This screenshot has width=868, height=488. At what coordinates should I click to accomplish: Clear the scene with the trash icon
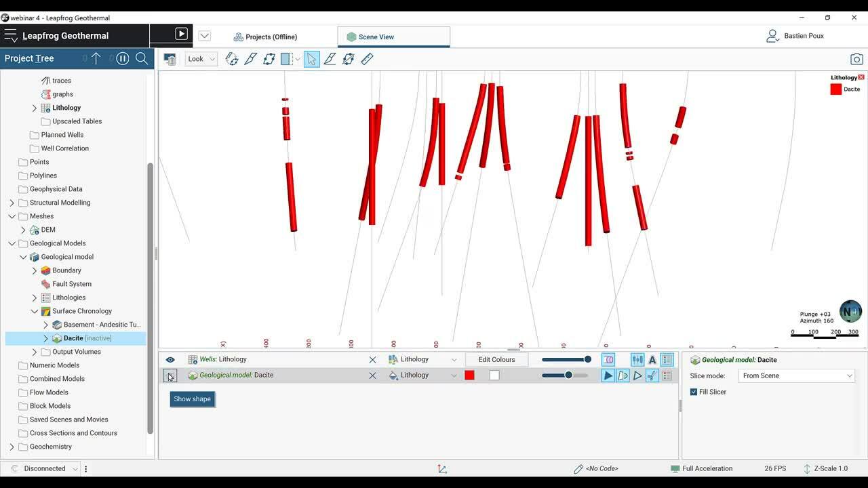tap(170, 59)
